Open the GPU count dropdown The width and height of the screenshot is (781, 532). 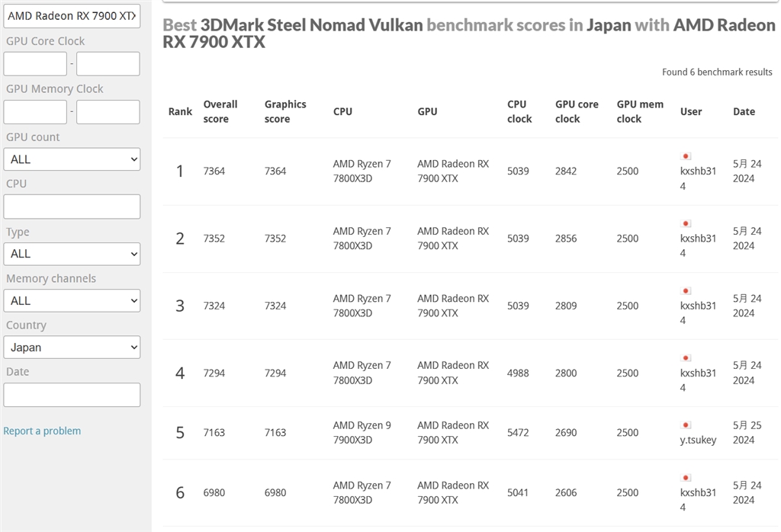(72, 159)
